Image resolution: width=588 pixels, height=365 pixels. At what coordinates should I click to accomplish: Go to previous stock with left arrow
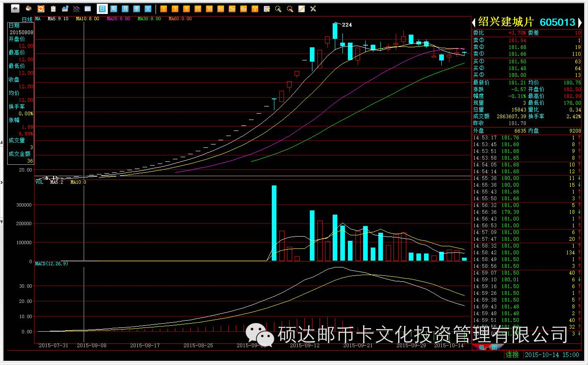click(x=474, y=22)
